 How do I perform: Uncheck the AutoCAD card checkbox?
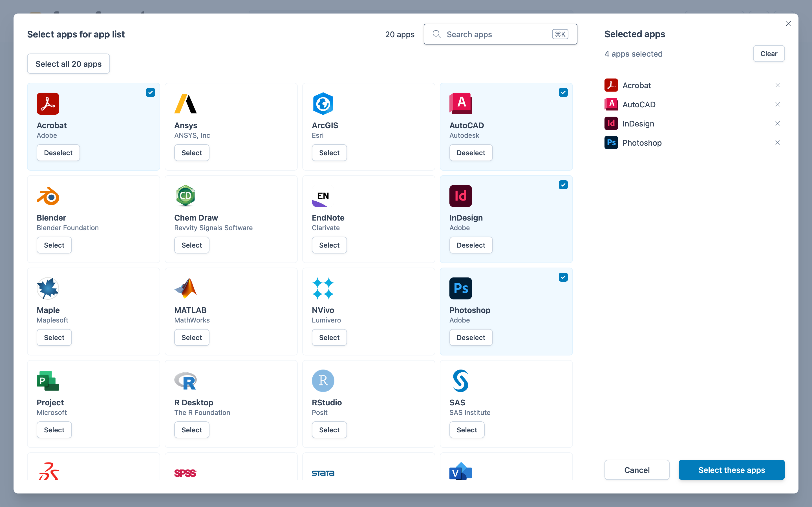click(x=563, y=92)
